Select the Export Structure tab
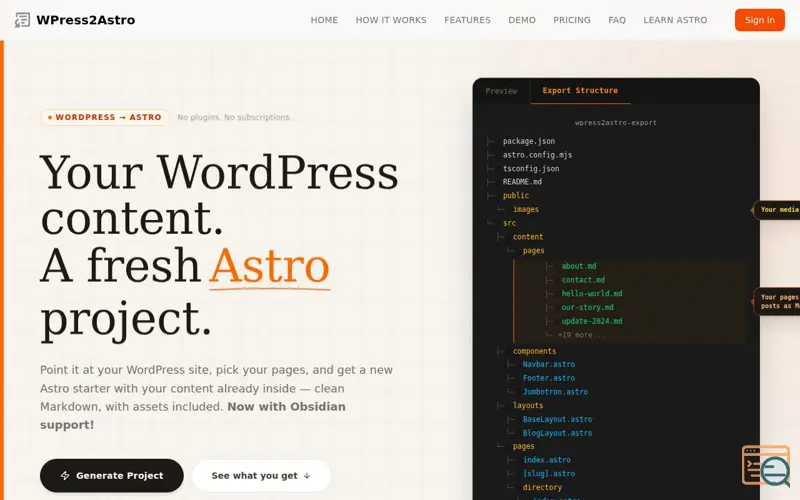 [x=580, y=91]
